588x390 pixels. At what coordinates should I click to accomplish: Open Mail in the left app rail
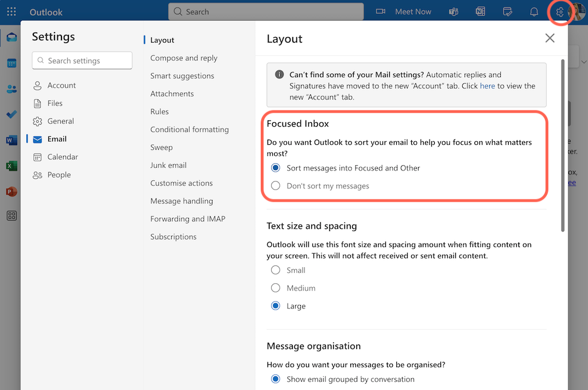click(11, 37)
